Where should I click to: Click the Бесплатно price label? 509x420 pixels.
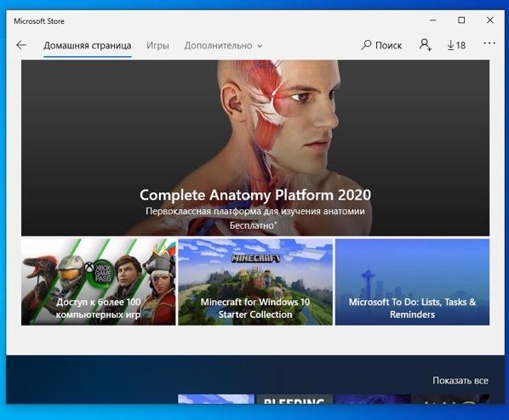pos(253,225)
